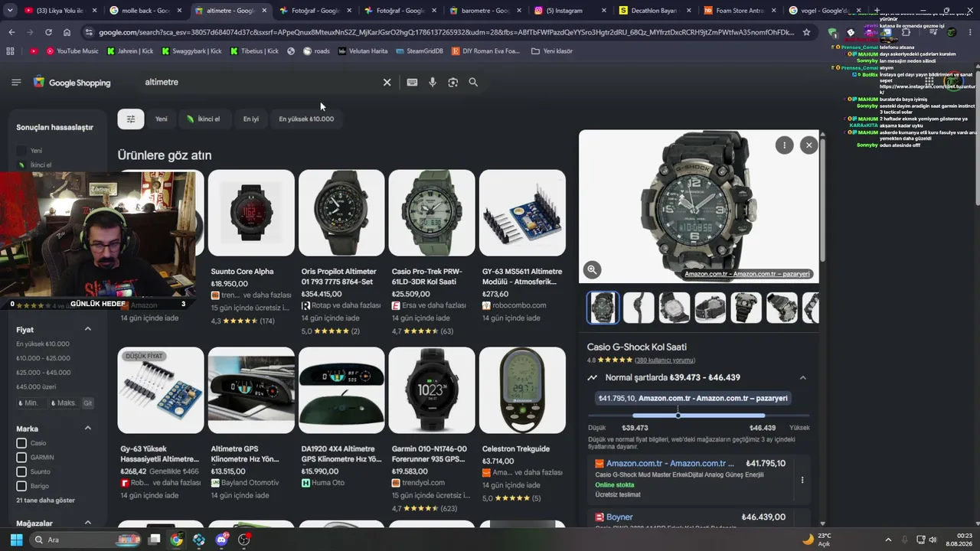
Task: Collapse the Mağazalar filter section
Action: 87,523
